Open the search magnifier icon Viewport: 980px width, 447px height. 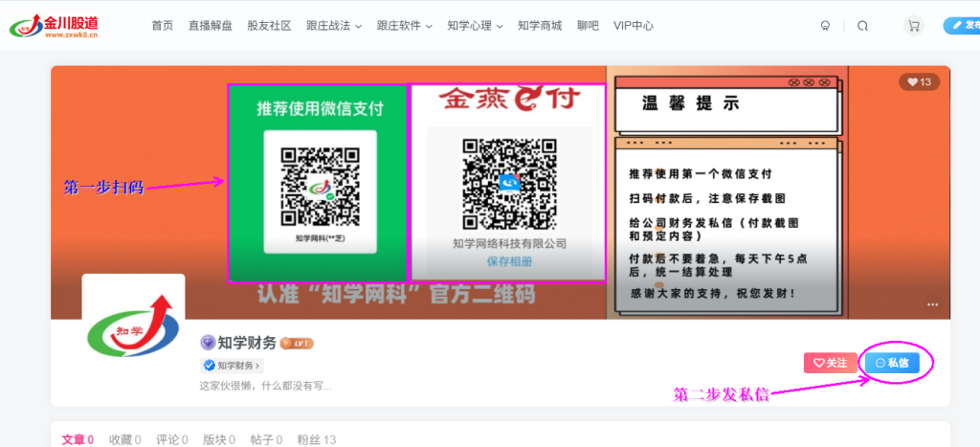862,26
